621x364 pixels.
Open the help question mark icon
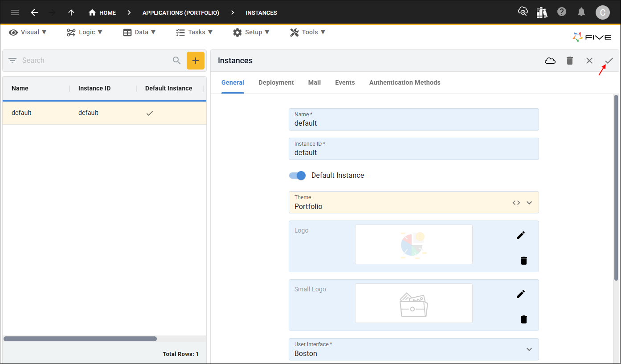point(562,12)
